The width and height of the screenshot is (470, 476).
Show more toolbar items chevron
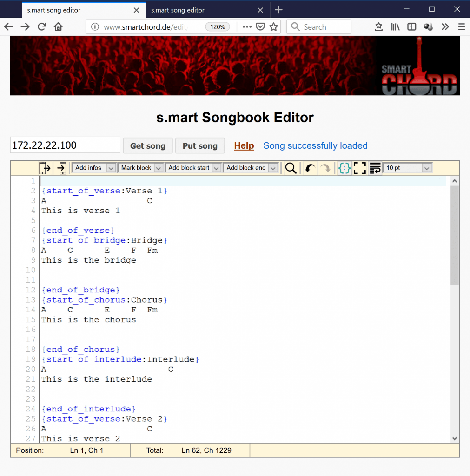coord(445,26)
